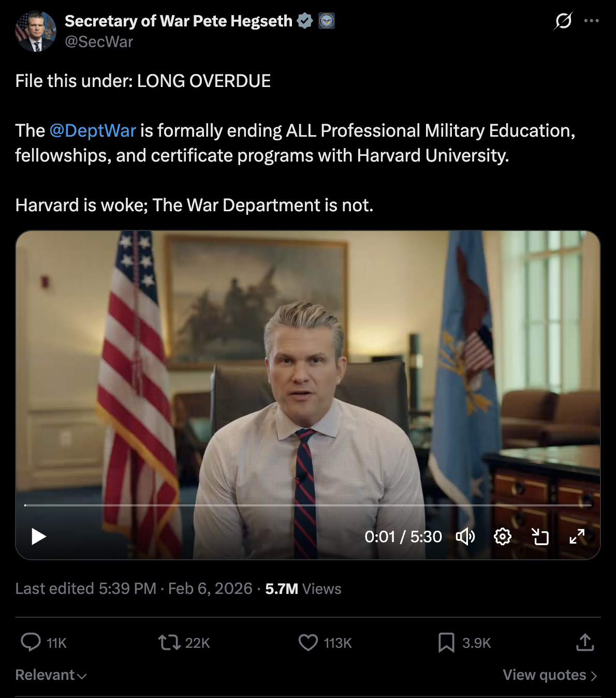Repost this post via retweet icon
Viewport: 616px width, 698px height.
click(169, 643)
